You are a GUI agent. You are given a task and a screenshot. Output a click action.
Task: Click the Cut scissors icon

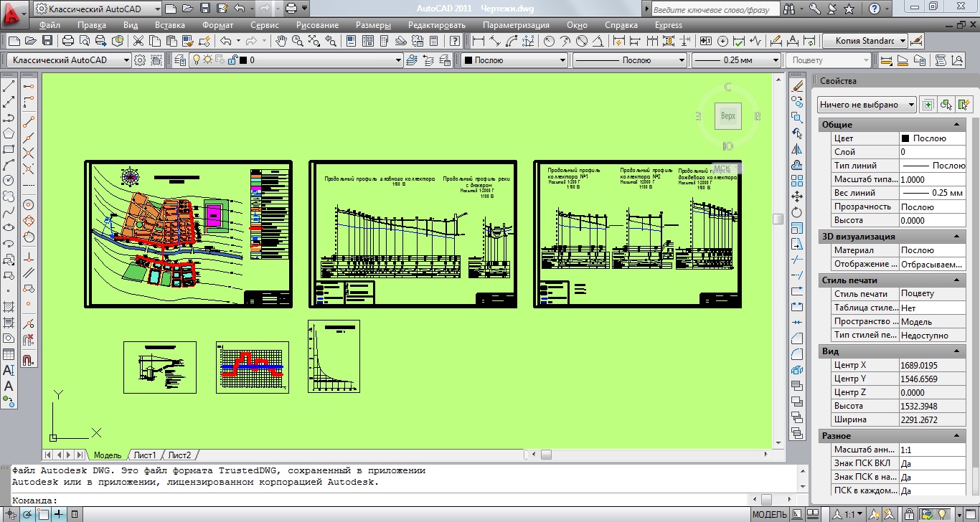pos(138,41)
